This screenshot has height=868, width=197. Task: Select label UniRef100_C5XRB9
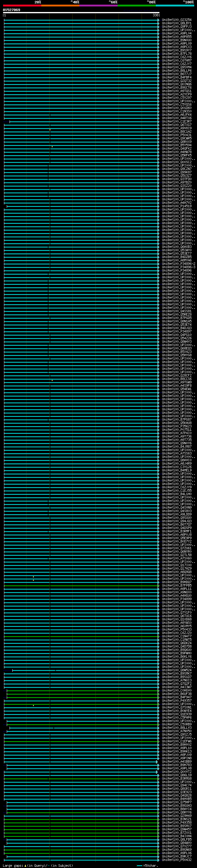(177, 725)
